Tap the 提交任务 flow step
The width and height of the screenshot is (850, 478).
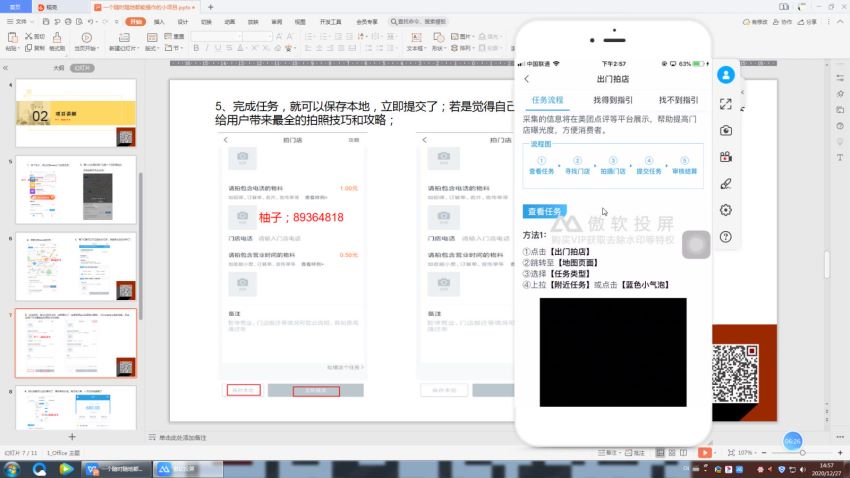click(648, 165)
